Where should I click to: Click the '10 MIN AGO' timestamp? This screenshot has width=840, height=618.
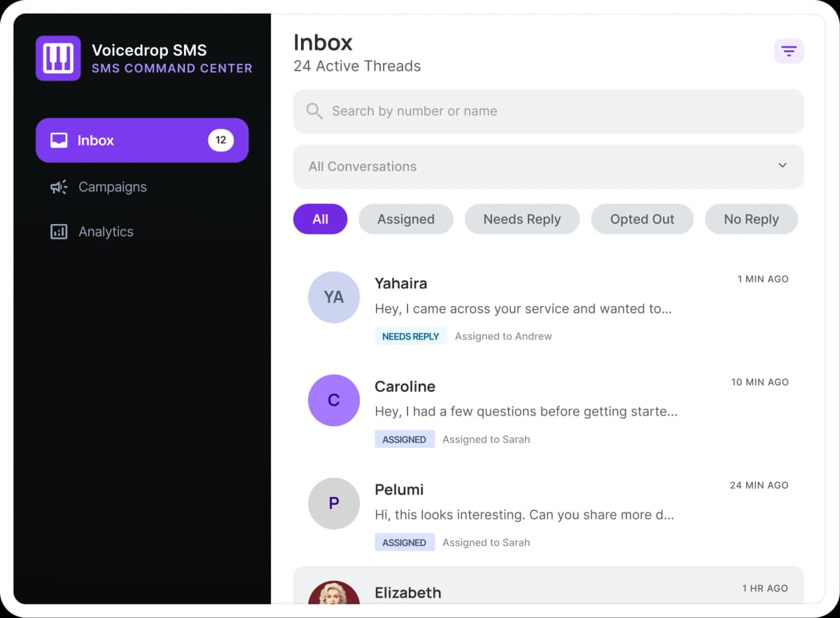coord(760,382)
